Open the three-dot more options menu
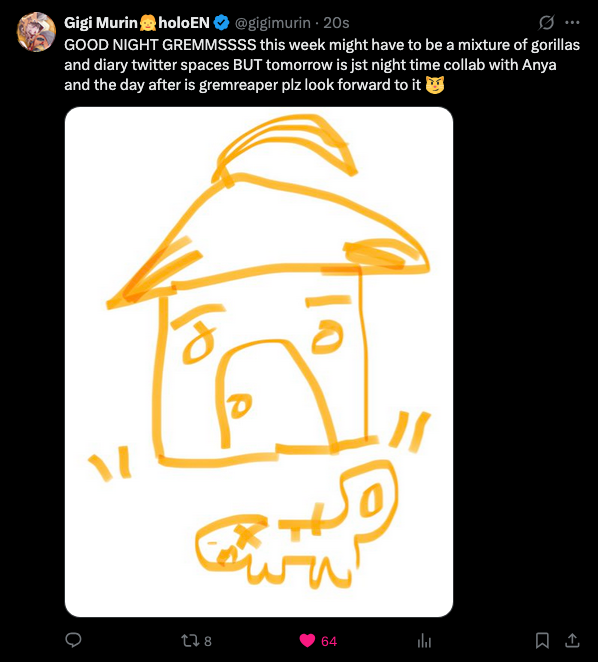 point(572,22)
